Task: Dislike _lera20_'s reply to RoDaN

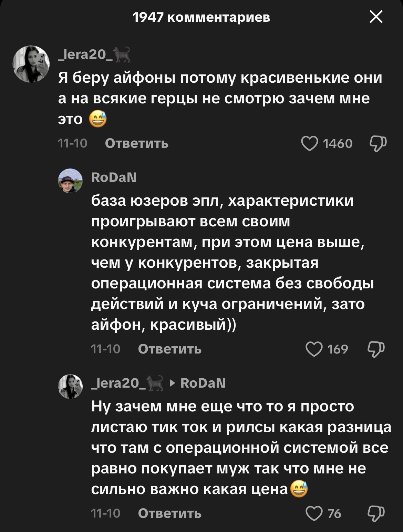Action: 376,514
